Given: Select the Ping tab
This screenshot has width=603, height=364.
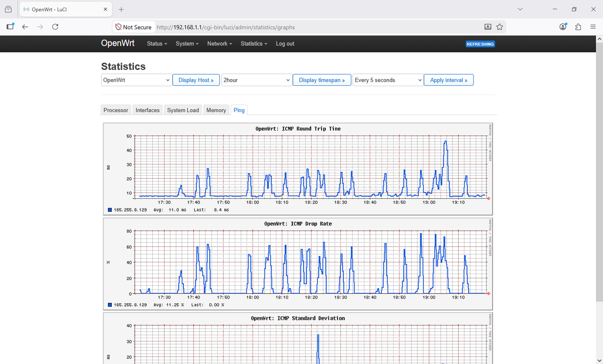Looking at the screenshot, I should coord(239,110).
